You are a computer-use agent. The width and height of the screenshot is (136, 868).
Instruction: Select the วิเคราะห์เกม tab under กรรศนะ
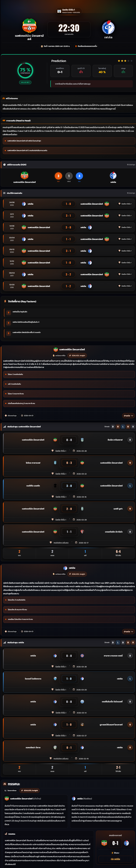coord(11,790)
